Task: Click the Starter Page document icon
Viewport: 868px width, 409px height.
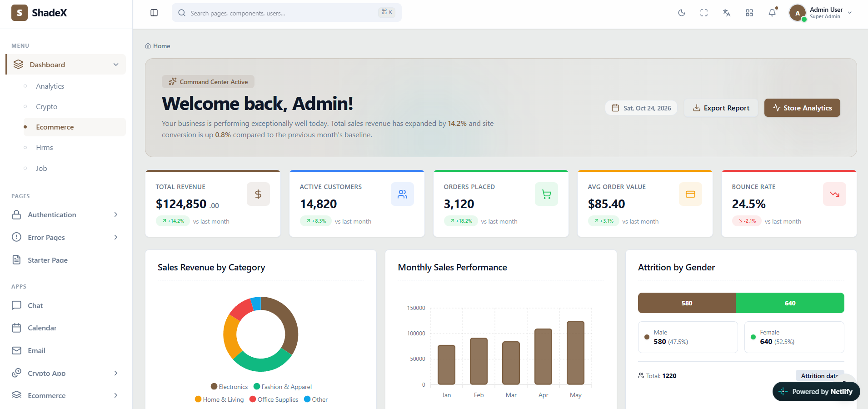Action: click(17, 259)
